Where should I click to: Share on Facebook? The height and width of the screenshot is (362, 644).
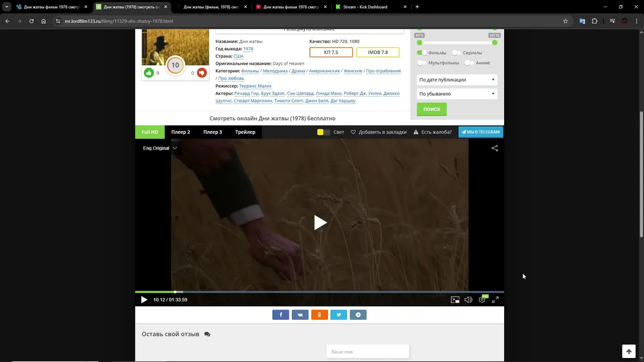click(281, 315)
